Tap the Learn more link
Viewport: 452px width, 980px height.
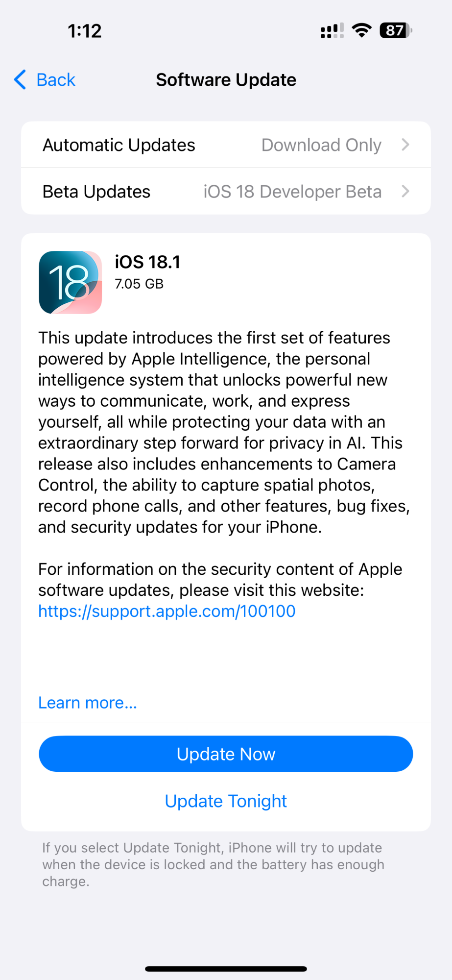88,703
